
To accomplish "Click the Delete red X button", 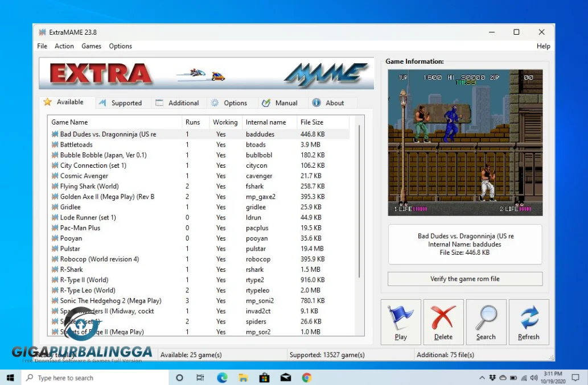I will tap(443, 322).
